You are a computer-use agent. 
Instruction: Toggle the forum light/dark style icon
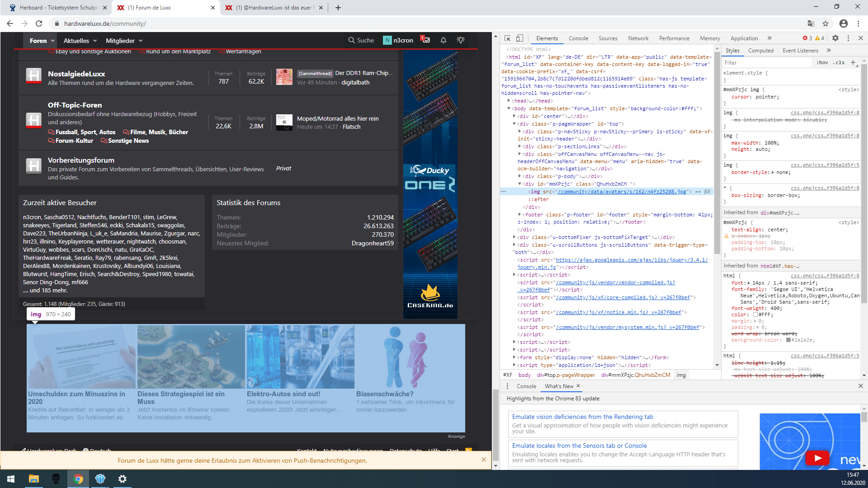[461, 40]
